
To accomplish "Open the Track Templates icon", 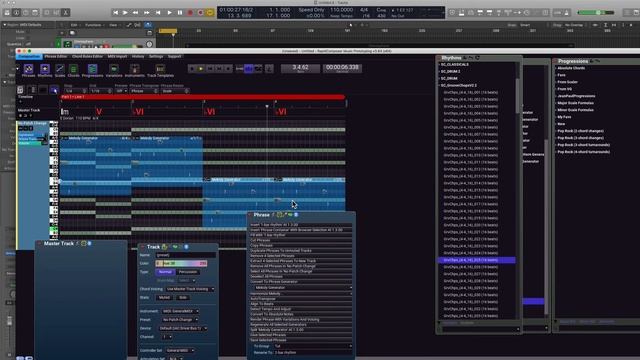I will [160, 69].
